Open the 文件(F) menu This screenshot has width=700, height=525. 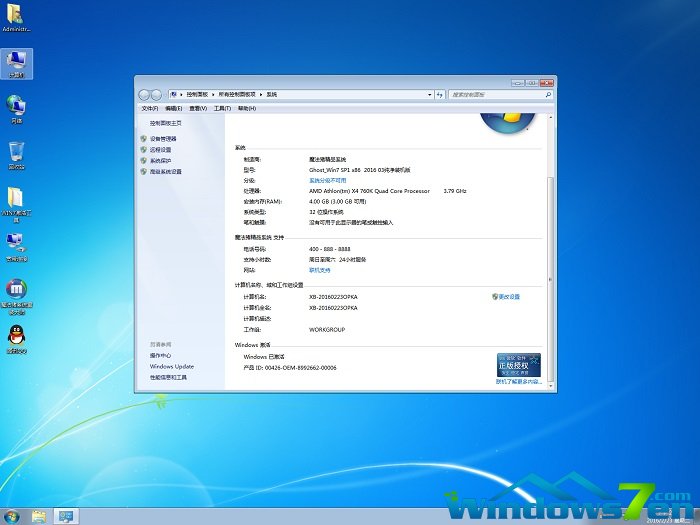coord(149,108)
